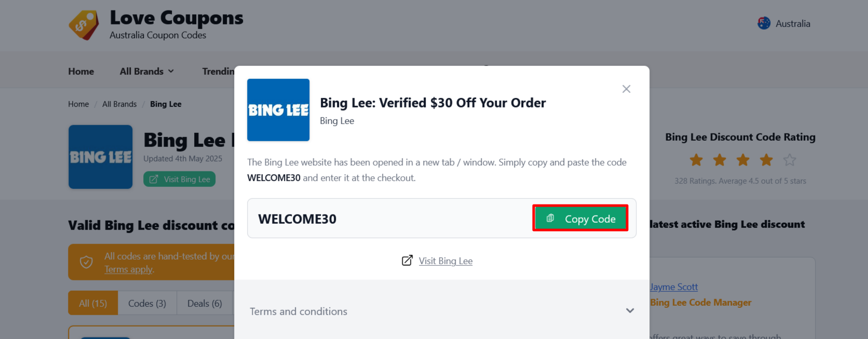Open the Home menu item

[x=81, y=71]
